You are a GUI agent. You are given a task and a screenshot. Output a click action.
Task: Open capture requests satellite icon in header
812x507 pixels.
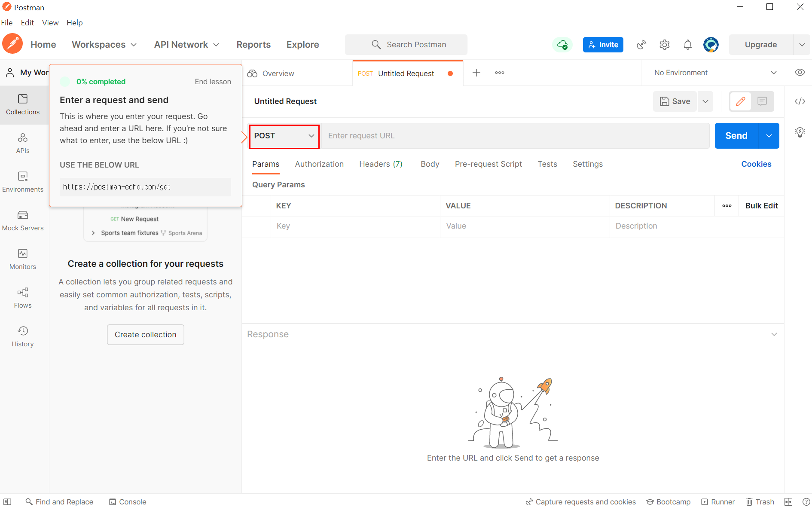point(641,45)
